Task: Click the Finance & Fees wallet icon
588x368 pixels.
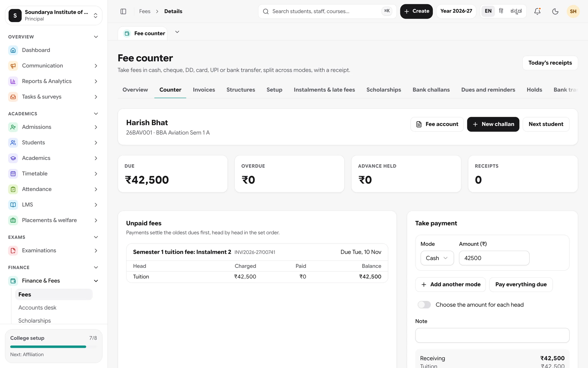Action: (13, 281)
